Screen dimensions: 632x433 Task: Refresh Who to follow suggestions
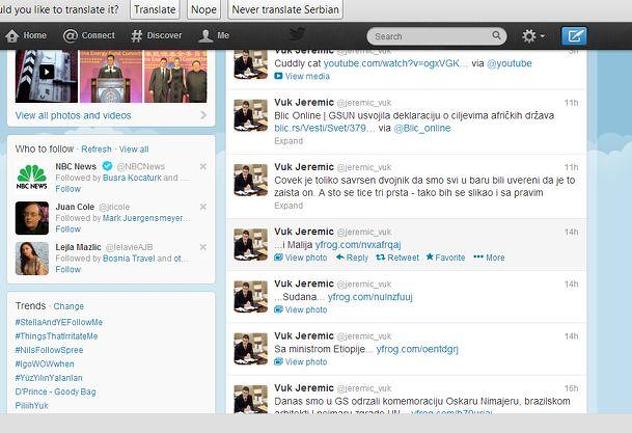[x=96, y=149]
